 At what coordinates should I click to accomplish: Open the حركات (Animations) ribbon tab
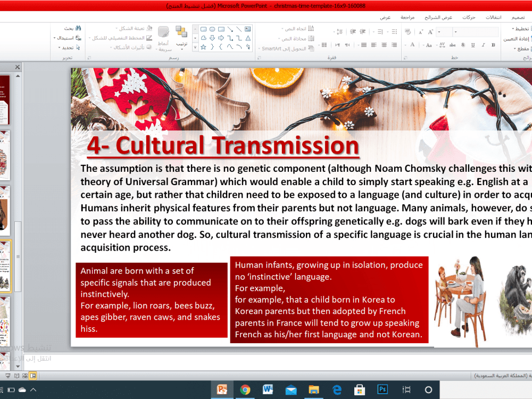[469, 18]
